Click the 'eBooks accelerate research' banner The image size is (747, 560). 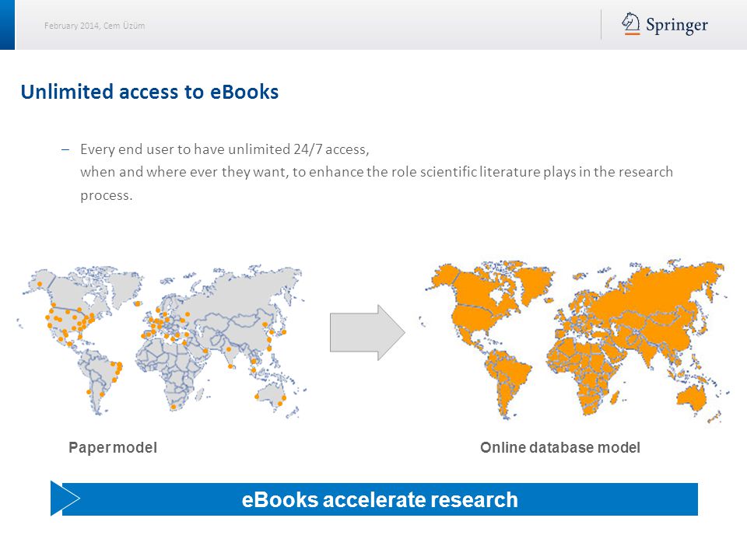coord(380,499)
